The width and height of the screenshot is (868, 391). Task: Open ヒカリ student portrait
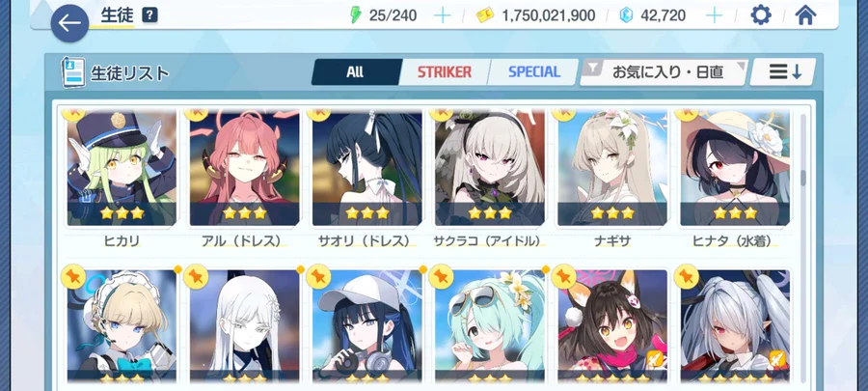pos(122,167)
